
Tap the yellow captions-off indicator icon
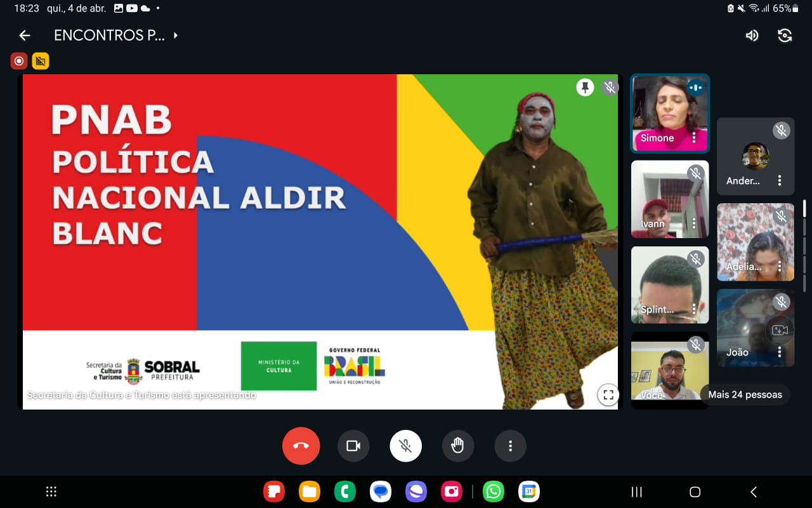pos(41,61)
